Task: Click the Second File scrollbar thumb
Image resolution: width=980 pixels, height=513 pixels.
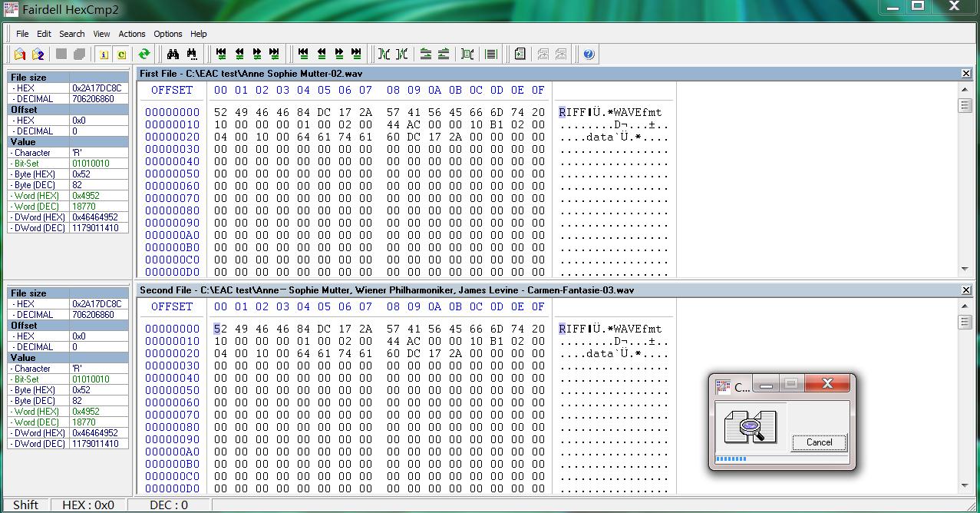Action: point(965,322)
